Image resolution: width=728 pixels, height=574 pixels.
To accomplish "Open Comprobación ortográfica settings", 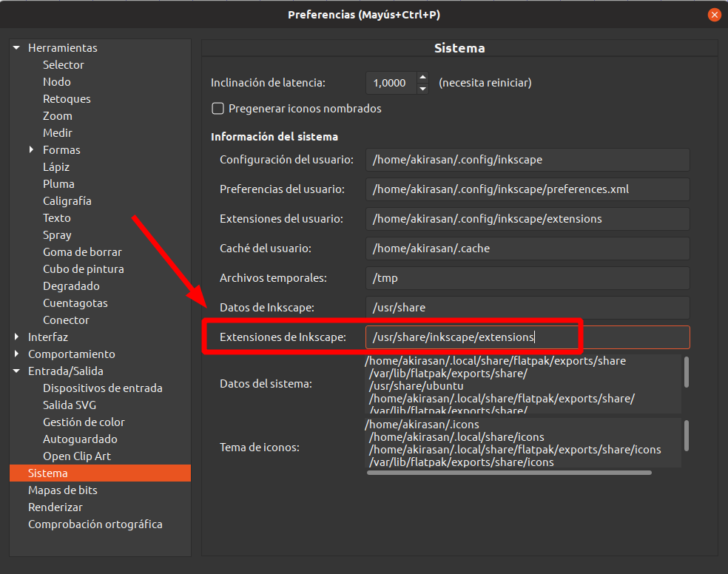I will point(95,524).
